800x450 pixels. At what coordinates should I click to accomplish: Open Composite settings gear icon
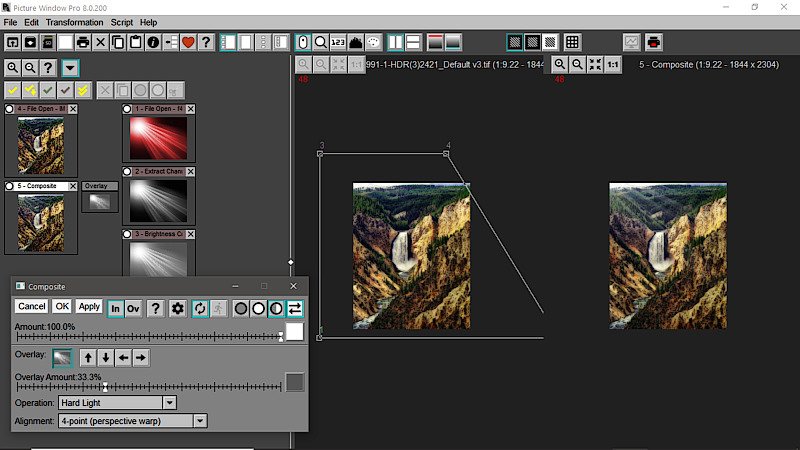(178, 307)
